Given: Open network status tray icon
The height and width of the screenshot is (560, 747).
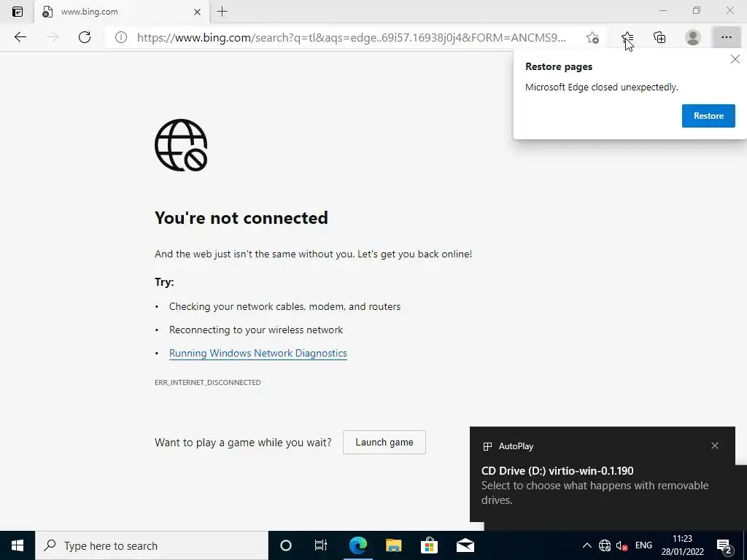Looking at the screenshot, I should coord(605,545).
